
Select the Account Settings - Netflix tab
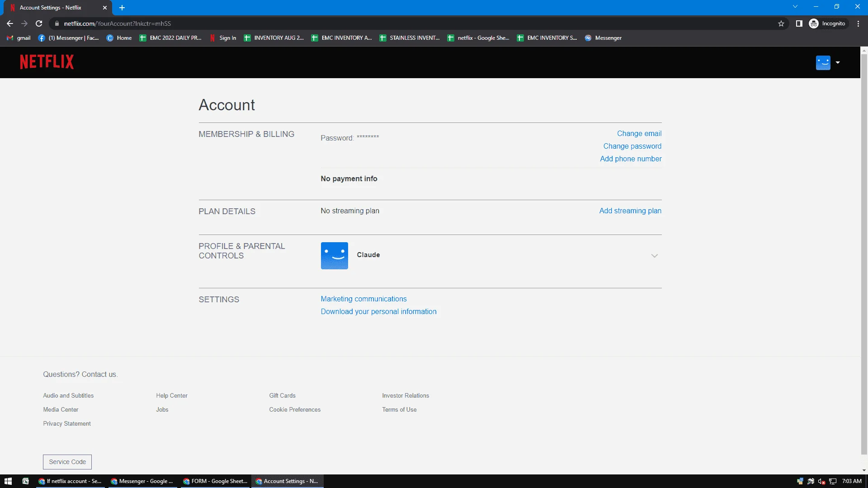[x=56, y=8]
